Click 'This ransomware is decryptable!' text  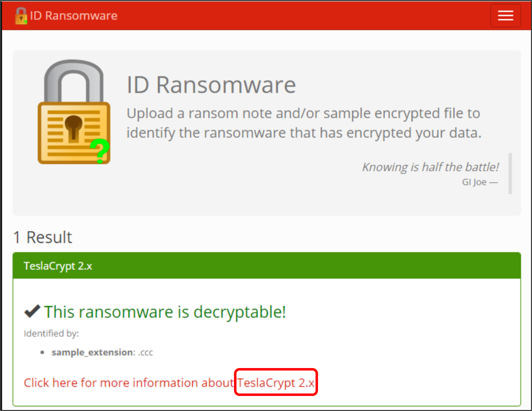[165, 312]
